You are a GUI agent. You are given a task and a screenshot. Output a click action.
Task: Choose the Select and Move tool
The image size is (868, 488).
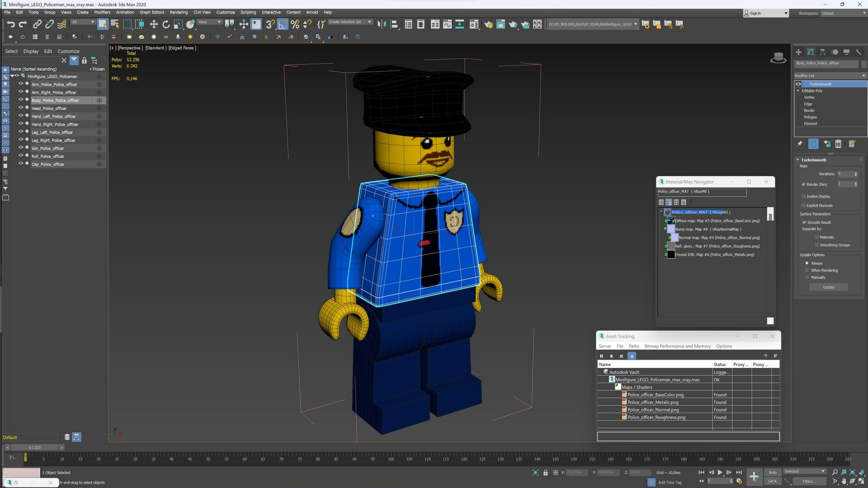point(154,24)
